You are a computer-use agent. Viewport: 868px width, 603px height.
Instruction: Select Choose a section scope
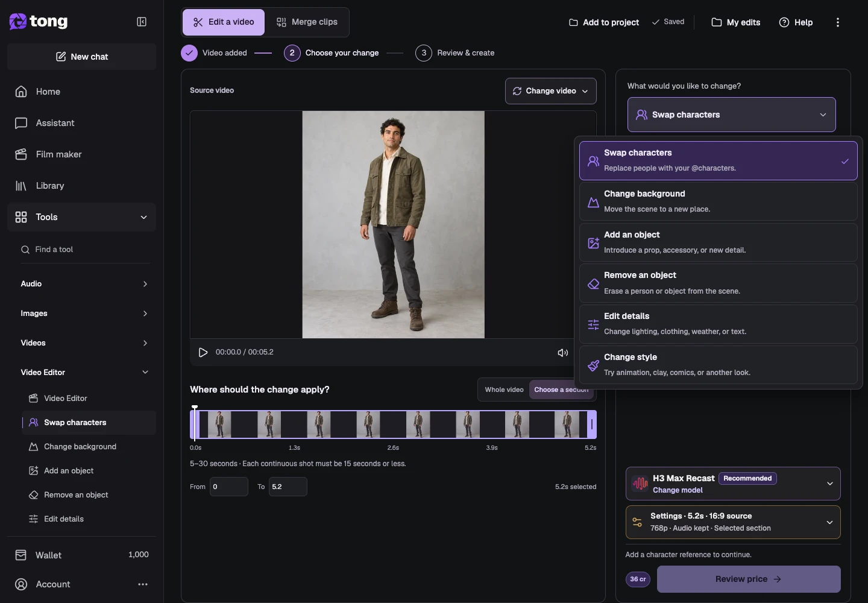[561, 390]
